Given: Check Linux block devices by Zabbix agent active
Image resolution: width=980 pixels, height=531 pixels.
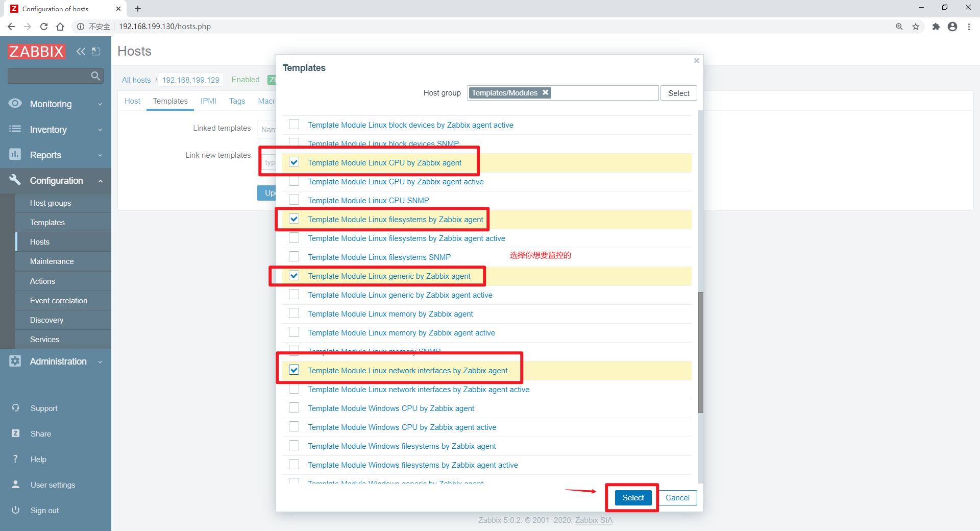Looking at the screenshot, I should click(x=294, y=125).
